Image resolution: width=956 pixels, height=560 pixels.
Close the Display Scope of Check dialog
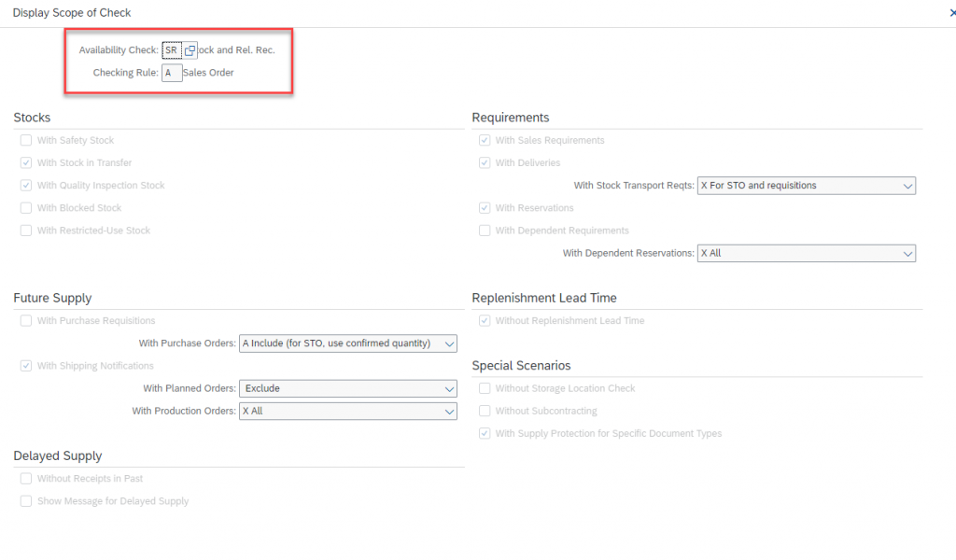click(952, 13)
